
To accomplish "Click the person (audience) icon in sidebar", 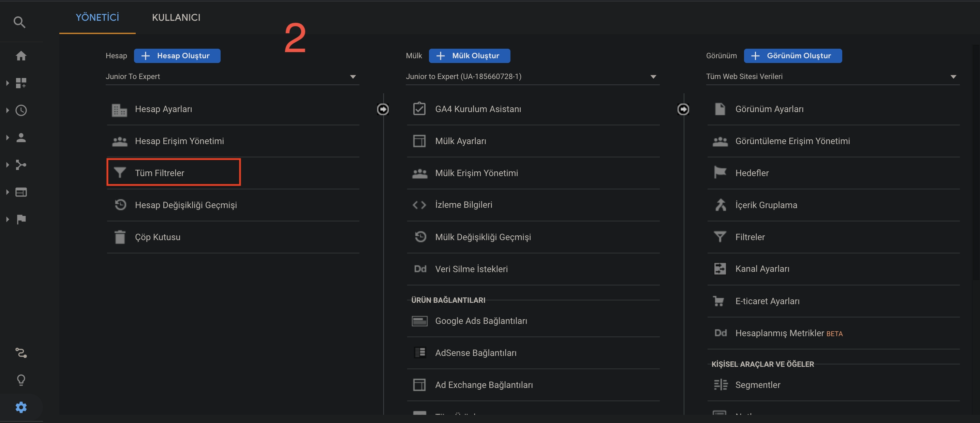I will coord(21,138).
